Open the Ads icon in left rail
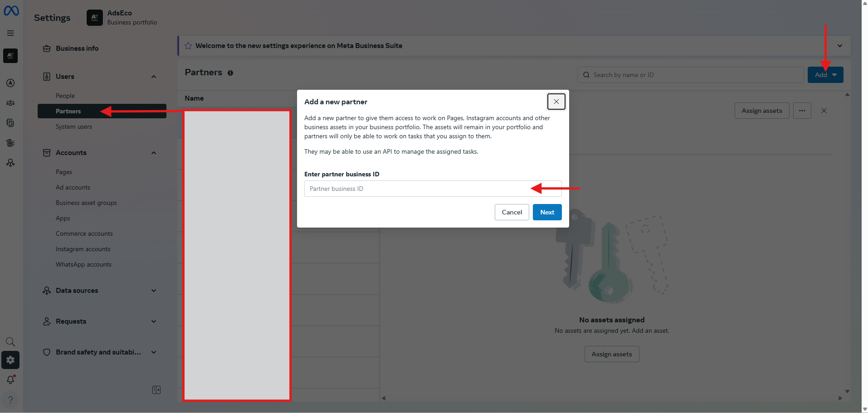The width and height of the screenshot is (868, 413). (10, 83)
